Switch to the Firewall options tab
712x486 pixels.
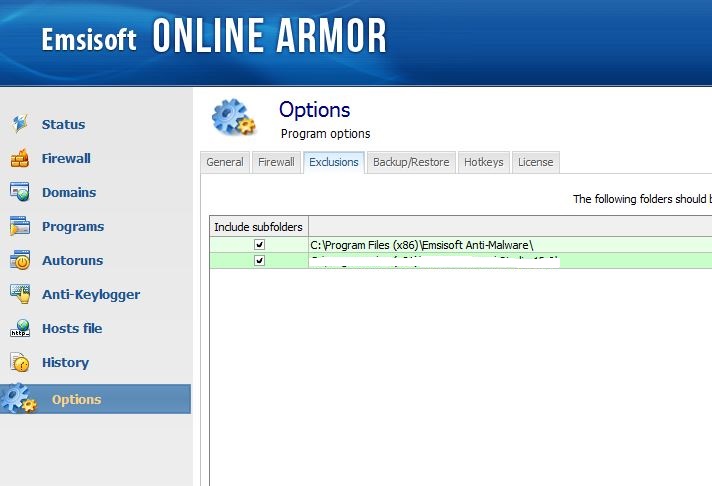[276, 162]
